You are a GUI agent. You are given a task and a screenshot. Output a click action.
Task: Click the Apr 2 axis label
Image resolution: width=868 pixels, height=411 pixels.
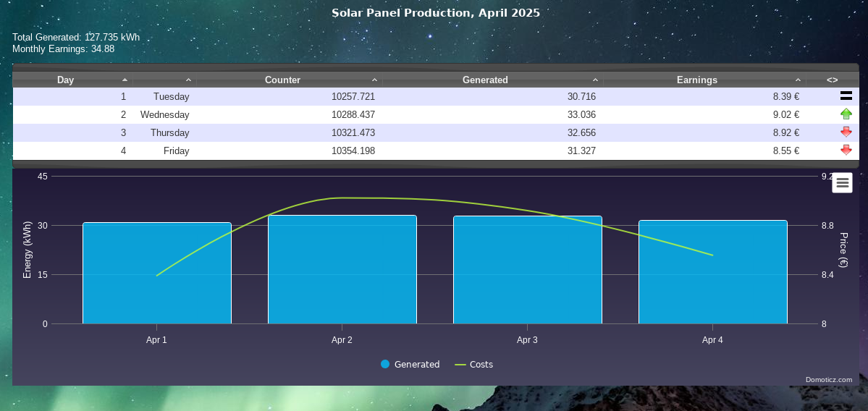pos(342,339)
